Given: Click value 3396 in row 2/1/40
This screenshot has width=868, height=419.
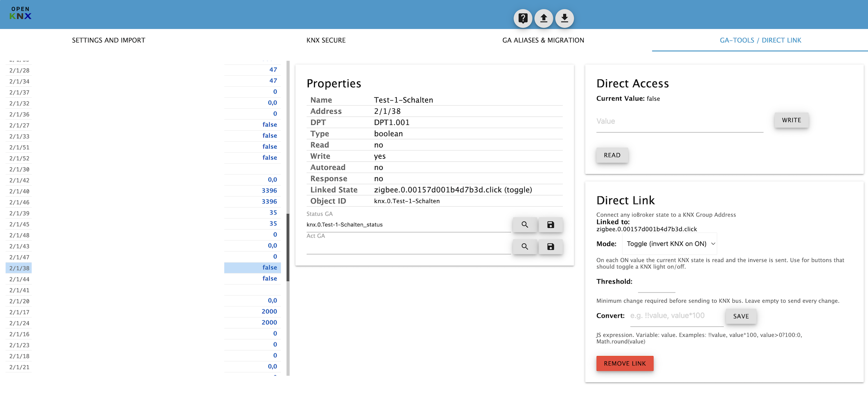Looking at the screenshot, I should pyautogui.click(x=269, y=191).
